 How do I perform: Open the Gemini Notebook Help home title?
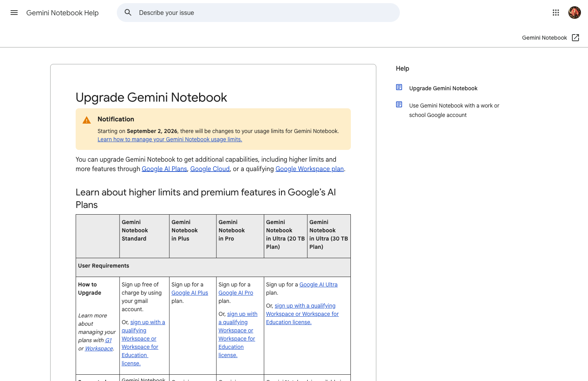[62, 13]
